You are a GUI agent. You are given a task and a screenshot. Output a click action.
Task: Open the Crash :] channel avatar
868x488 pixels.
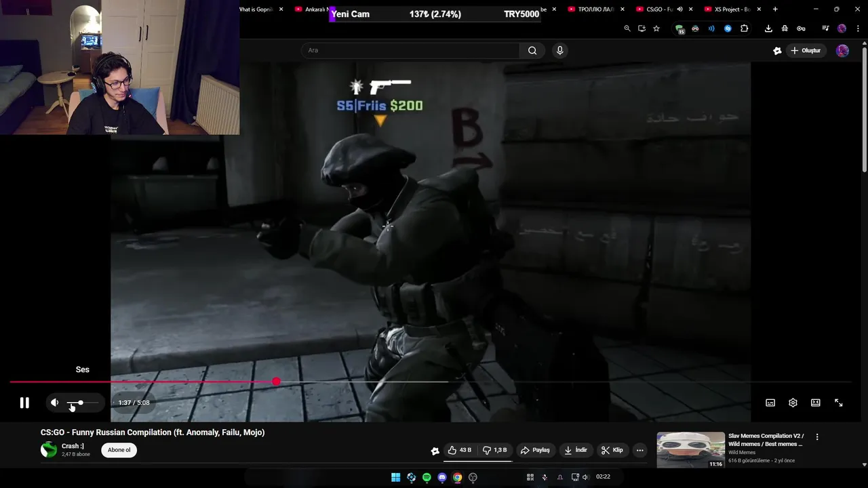[49, 450]
